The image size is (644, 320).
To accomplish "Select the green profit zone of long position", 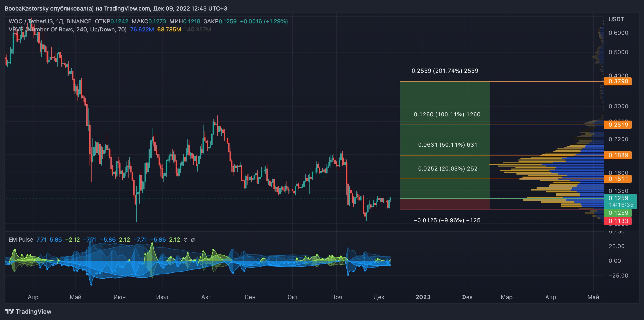I will (x=445, y=140).
